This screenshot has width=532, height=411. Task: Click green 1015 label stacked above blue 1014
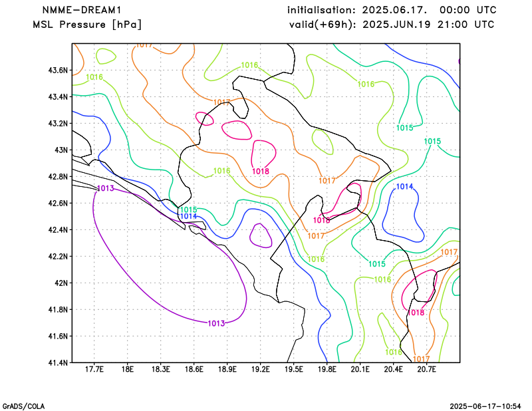click(189, 209)
